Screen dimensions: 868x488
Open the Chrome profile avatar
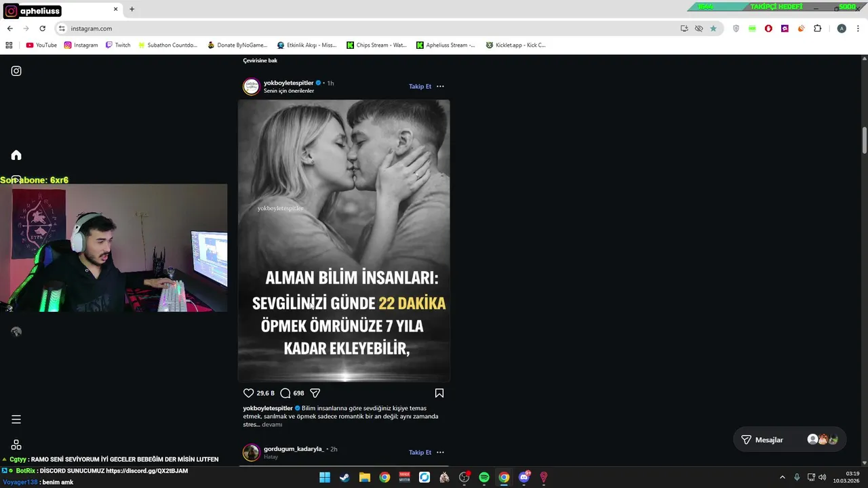point(842,28)
